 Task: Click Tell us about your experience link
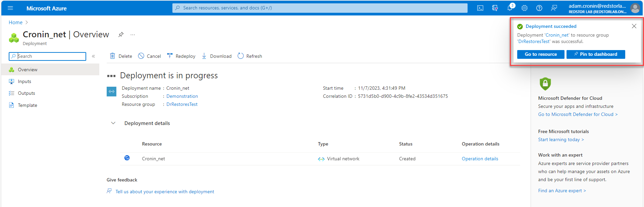click(x=165, y=192)
